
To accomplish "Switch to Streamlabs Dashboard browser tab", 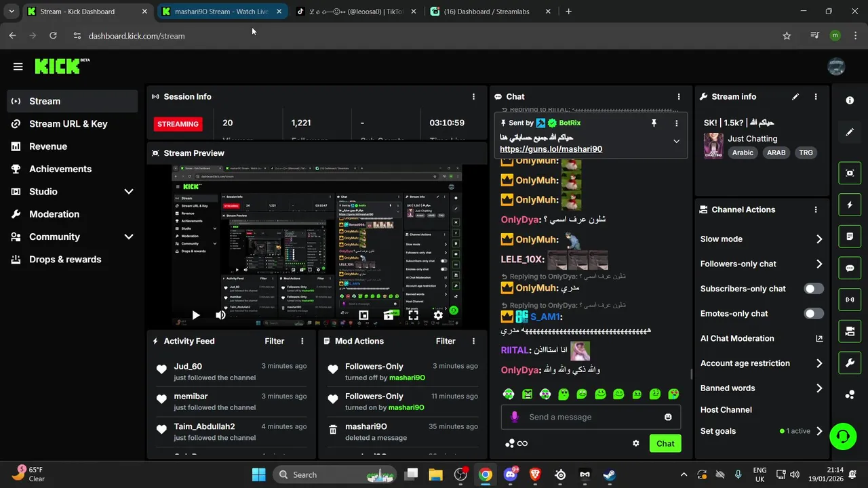I will tap(492, 12).
